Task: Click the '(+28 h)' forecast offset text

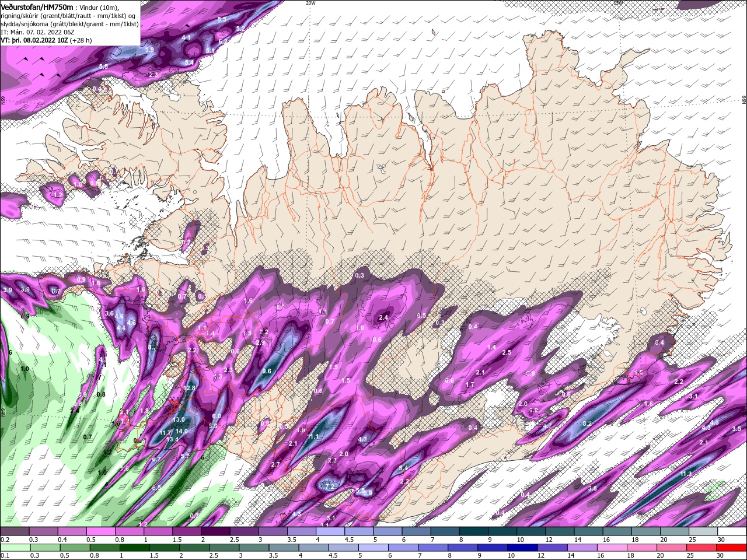Action: pos(82,40)
